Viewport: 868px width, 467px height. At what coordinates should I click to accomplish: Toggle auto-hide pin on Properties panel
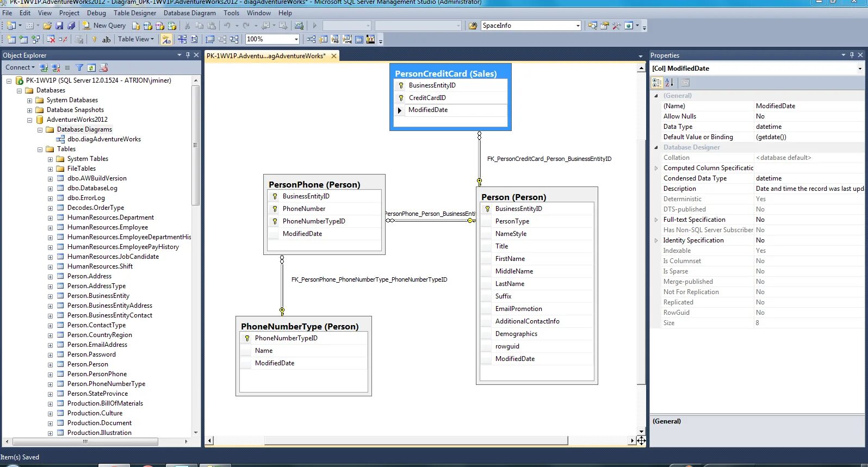[852, 55]
